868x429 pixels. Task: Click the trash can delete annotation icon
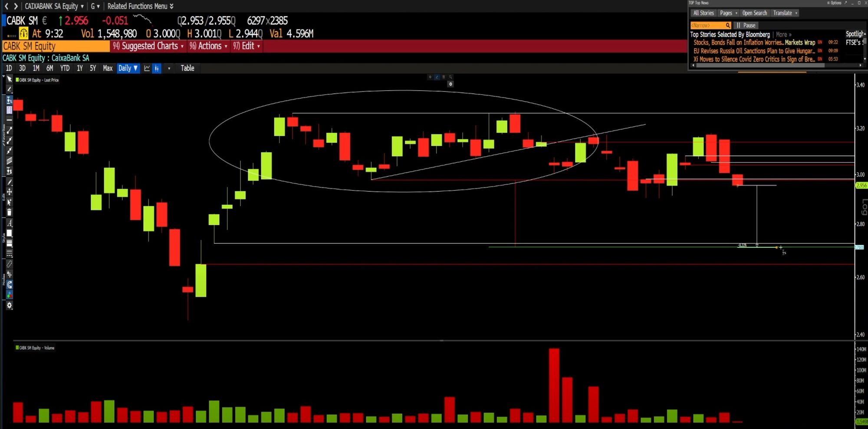(9, 212)
